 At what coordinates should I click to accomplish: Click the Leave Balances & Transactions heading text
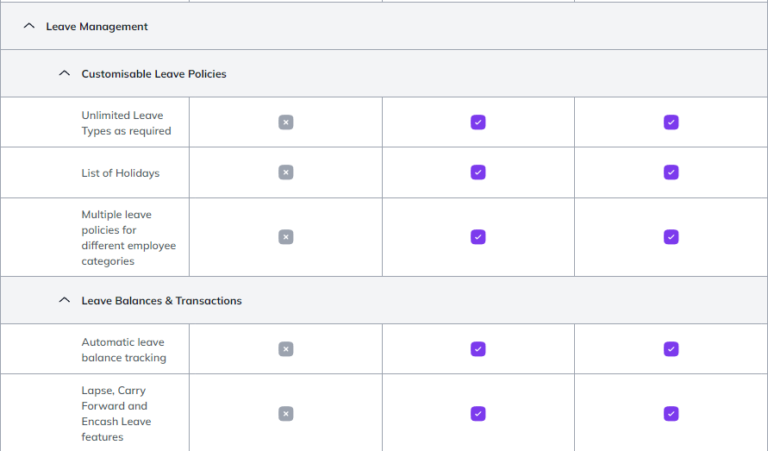pos(161,300)
